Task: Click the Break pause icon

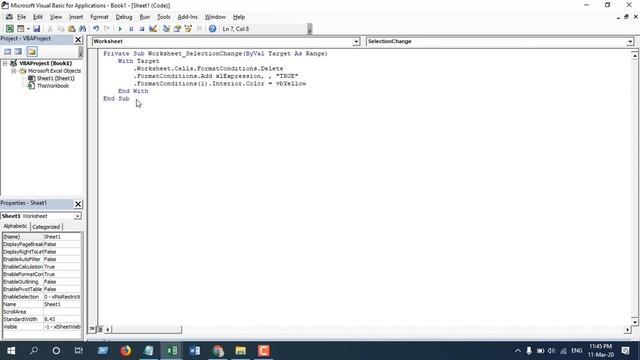Action: coord(131,29)
